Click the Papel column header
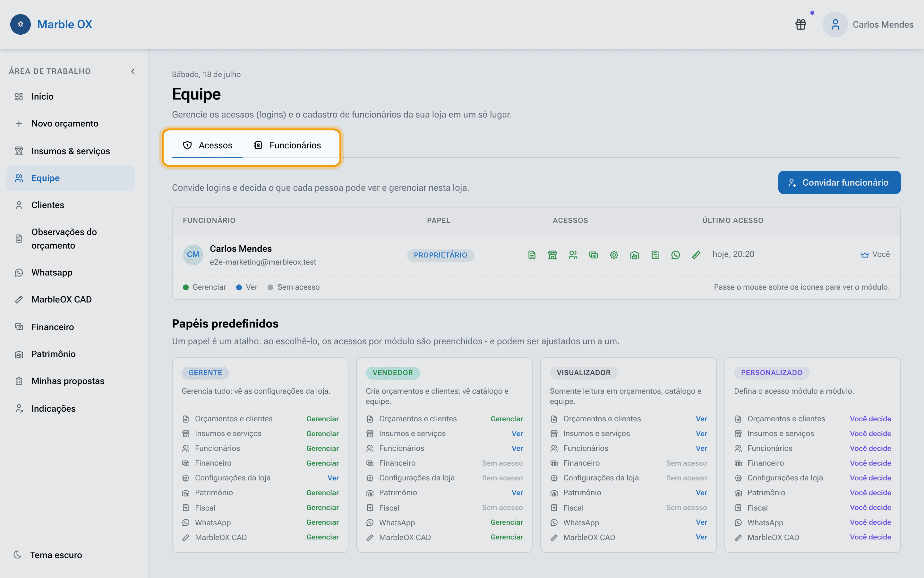Image resolution: width=924 pixels, height=578 pixels. [438, 220]
